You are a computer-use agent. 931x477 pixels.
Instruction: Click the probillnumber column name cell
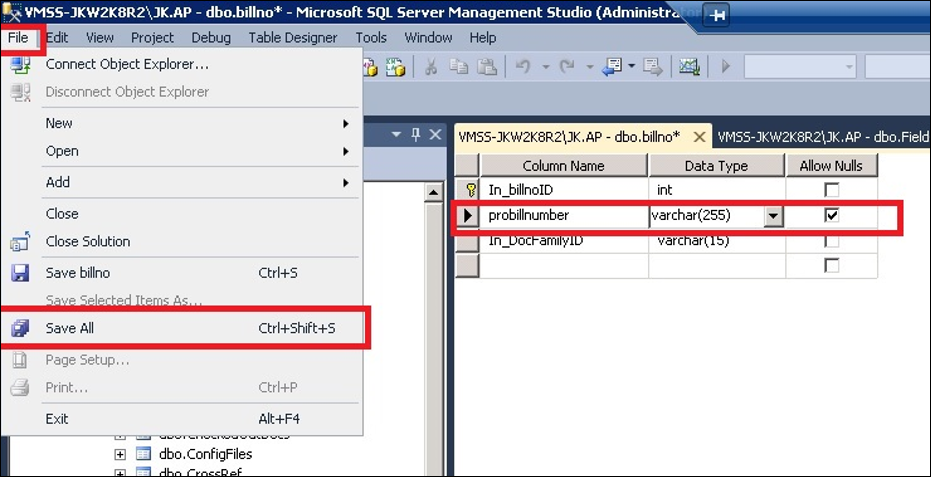pos(563,216)
